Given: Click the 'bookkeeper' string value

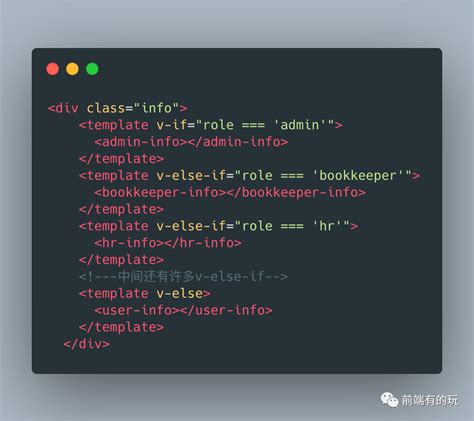Looking at the screenshot, I should (x=358, y=176).
